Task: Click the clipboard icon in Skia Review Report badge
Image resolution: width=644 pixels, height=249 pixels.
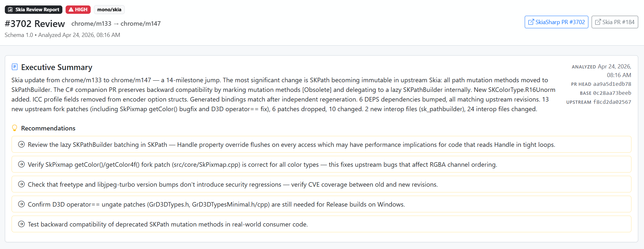Action: 10,10
